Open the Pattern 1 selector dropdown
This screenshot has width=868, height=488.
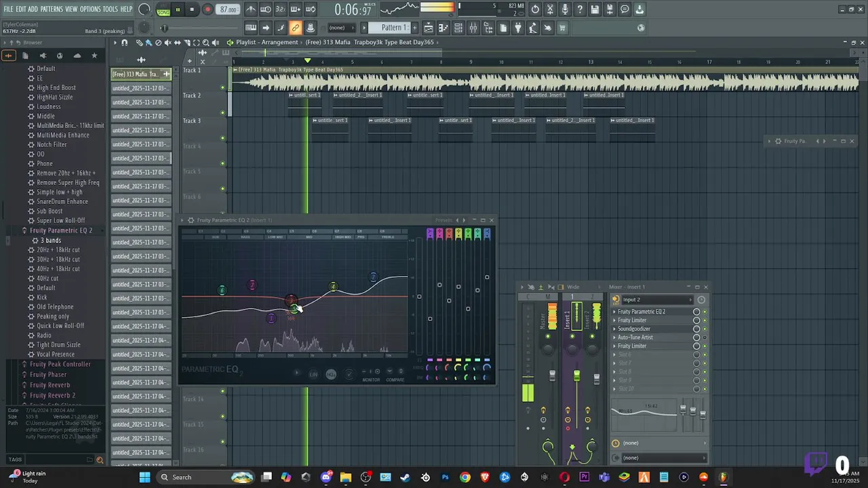(x=394, y=28)
